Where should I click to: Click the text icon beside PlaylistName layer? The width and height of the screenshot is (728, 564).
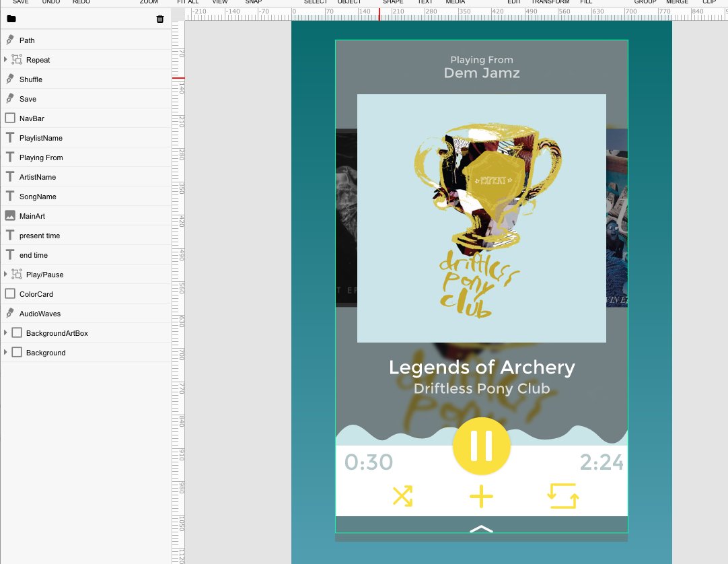(x=9, y=137)
